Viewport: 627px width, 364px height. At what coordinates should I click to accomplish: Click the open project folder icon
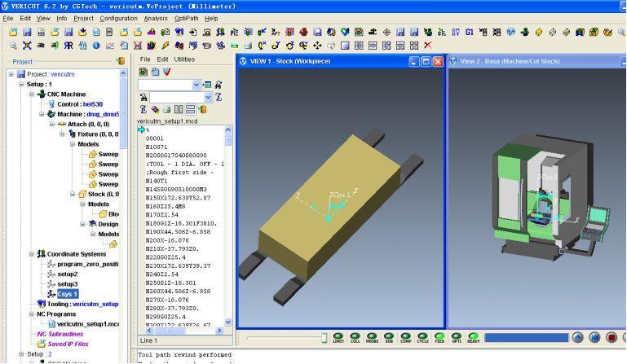click(x=13, y=32)
